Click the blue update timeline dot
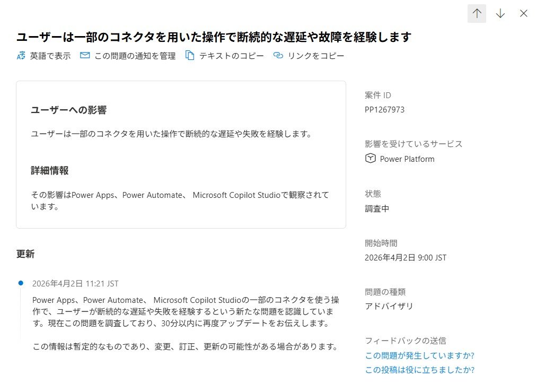This screenshot has height=392, width=545. click(21, 283)
